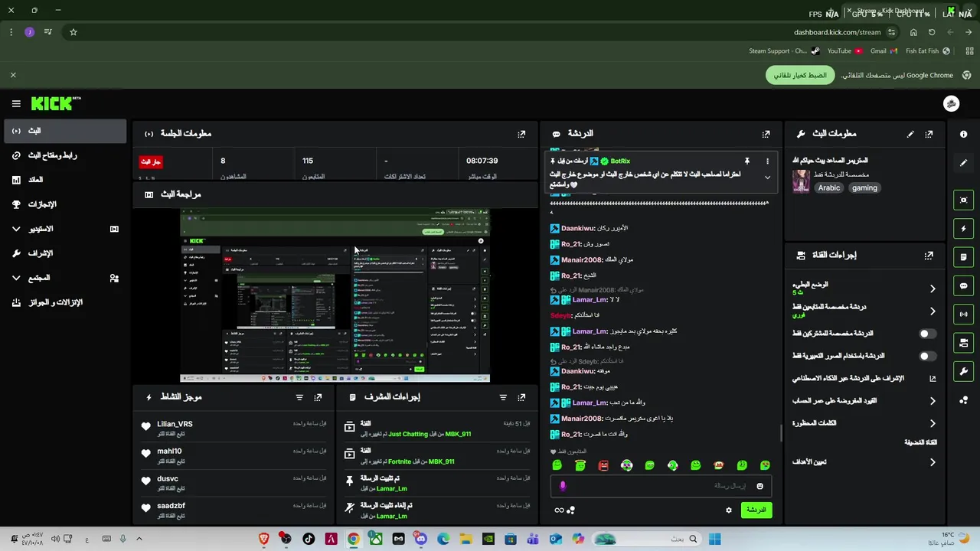
Task: Collapse the BotRix pinned message chevron
Action: pyautogui.click(x=767, y=178)
